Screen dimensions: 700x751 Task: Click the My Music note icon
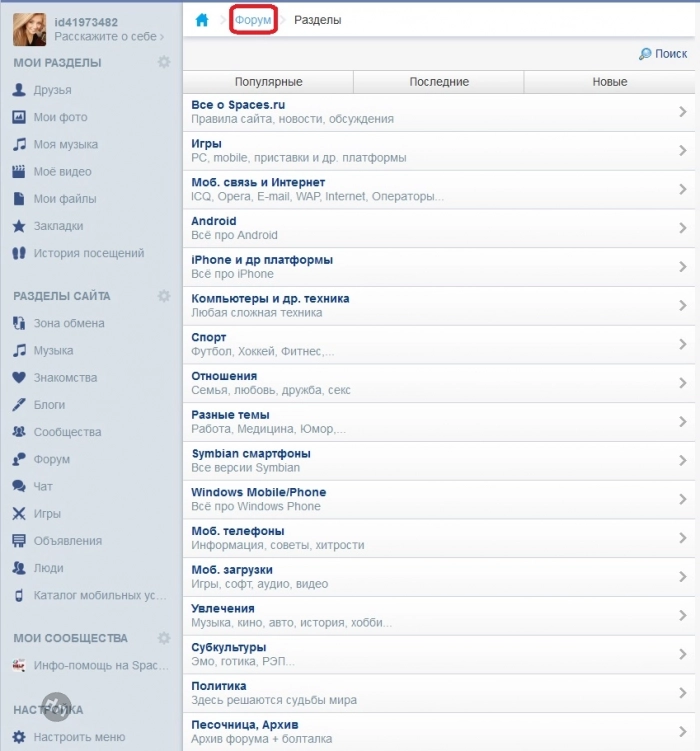pyautogui.click(x=18, y=144)
